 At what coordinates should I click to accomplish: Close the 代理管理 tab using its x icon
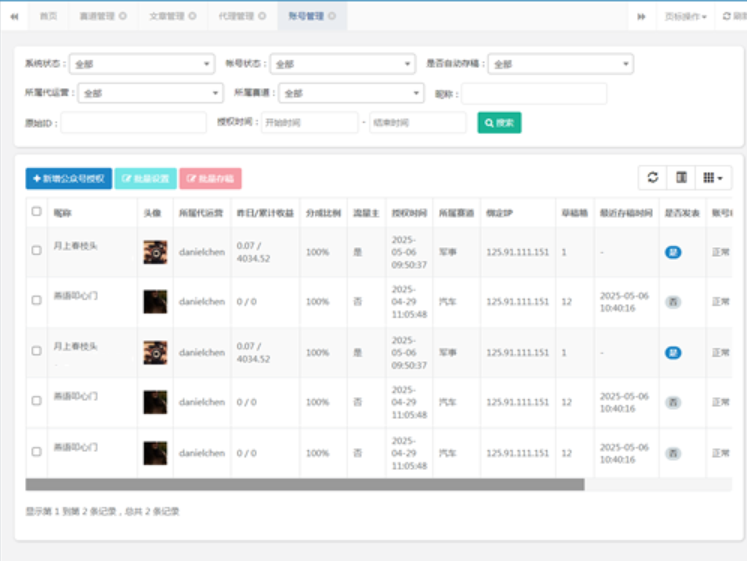pos(259,16)
